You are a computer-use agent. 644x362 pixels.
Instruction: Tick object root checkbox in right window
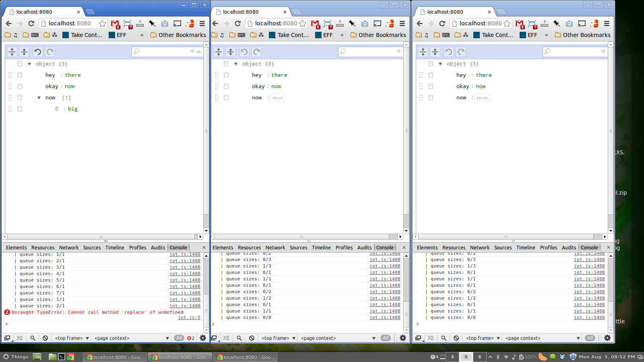(431, 64)
